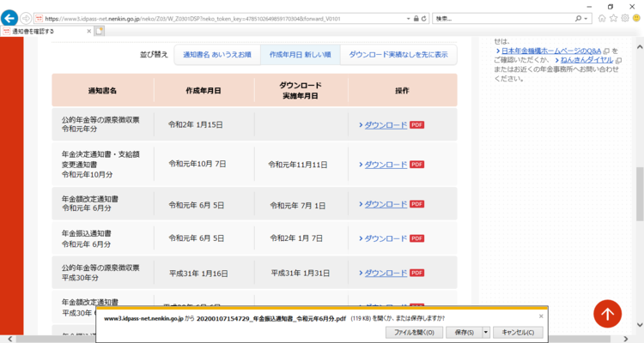Click ファイルを開く button
This screenshot has width=644, height=343.
pos(415,332)
